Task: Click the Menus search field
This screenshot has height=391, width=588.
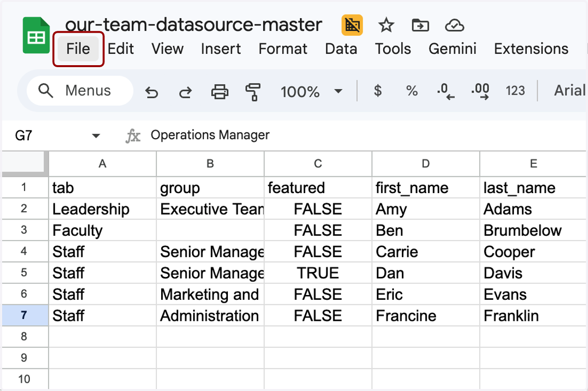Action: click(80, 91)
